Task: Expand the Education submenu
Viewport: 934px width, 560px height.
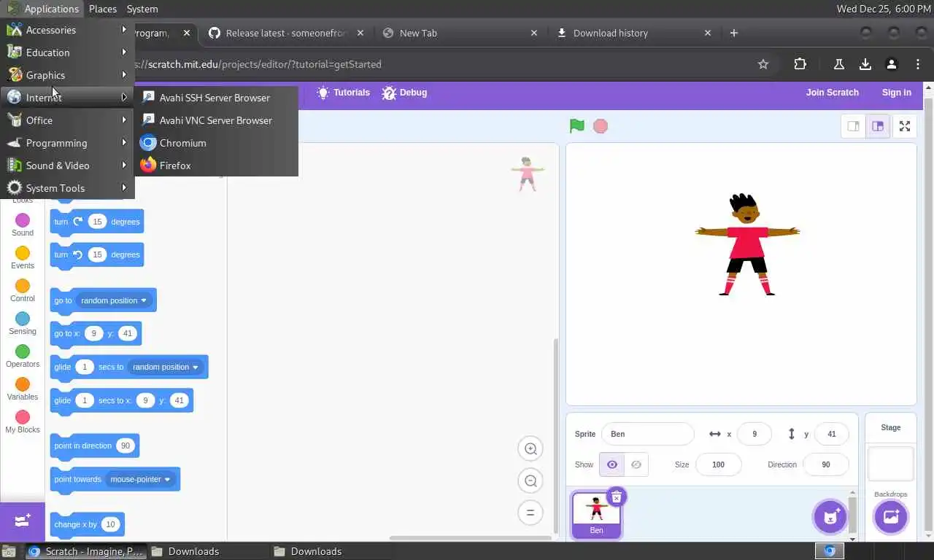Action: click(x=67, y=52)
